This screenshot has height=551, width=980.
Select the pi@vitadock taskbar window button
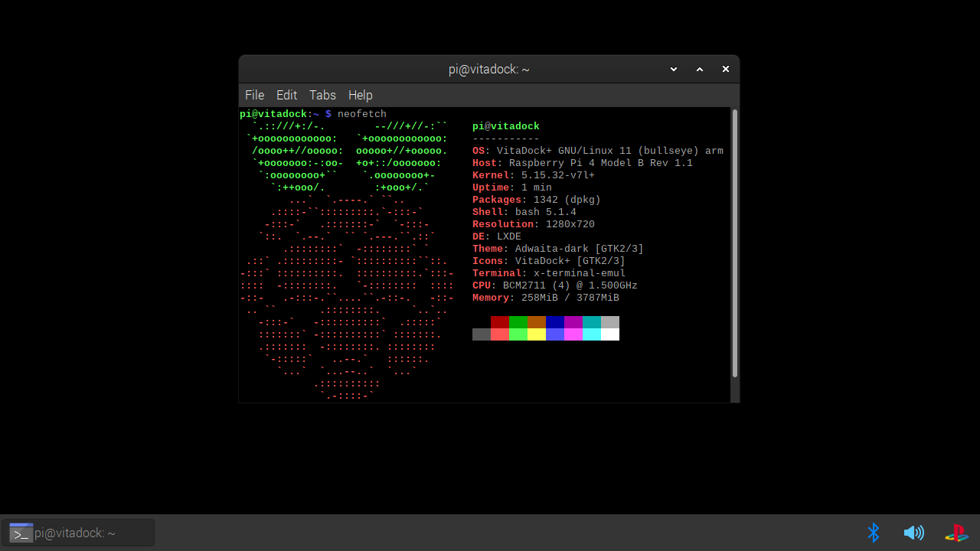click(78, 533)
